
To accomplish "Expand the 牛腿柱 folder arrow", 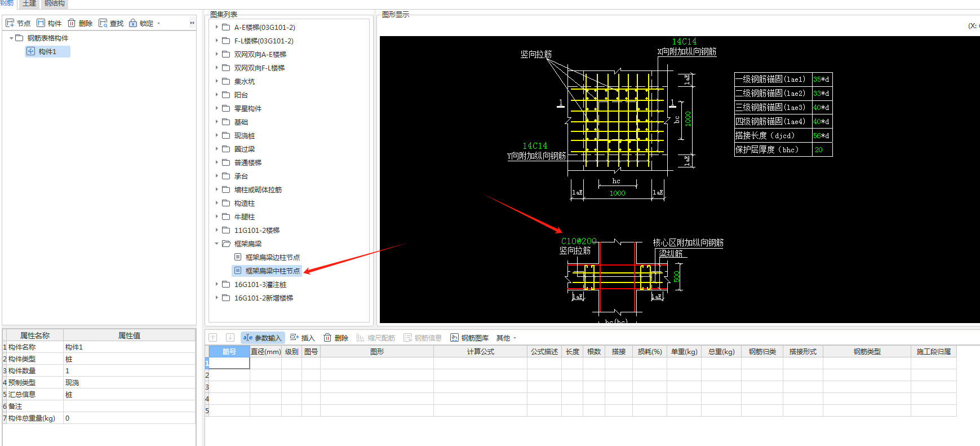I will click(216, 217).
